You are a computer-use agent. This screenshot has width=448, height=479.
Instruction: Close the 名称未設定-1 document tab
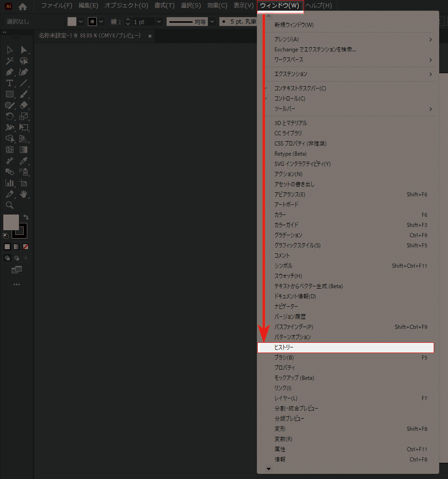149,36
